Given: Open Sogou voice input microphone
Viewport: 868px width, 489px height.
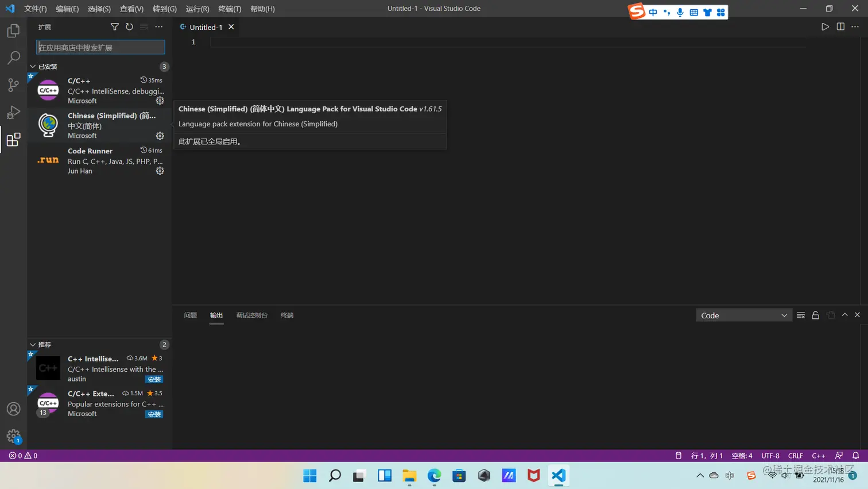Looking at the screenshot, I should (x=680, y=12).
